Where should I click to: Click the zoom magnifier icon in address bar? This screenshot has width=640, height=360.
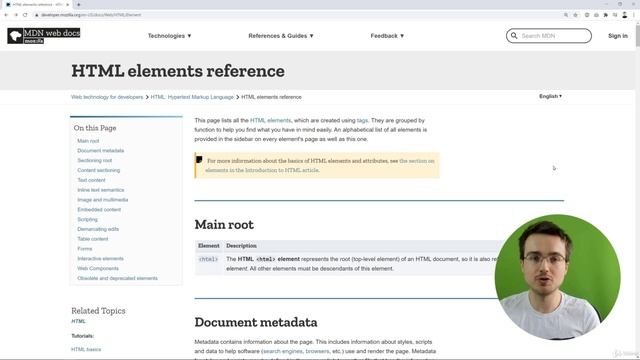(x=566, y=15)
